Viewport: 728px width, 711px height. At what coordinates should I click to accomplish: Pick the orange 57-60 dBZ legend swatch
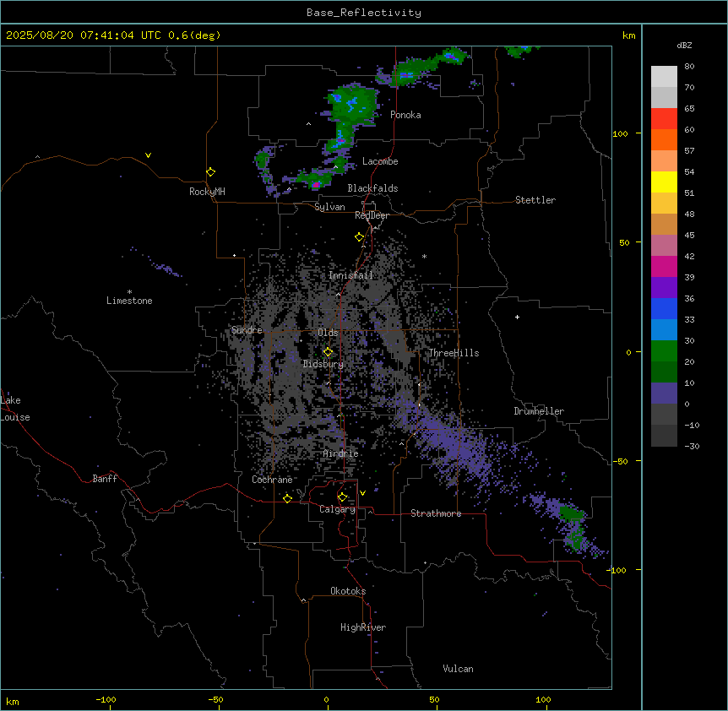pyautogui.click(x=664, y=139)
